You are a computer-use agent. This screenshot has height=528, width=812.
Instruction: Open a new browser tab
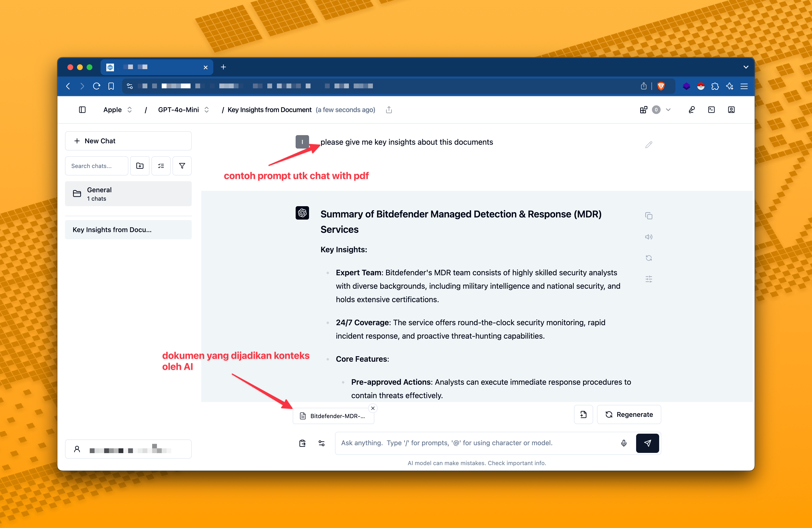(x=223, y=67)
